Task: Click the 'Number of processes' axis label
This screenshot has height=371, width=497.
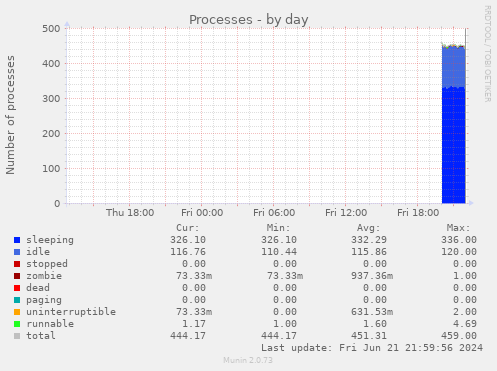Action: click(10, 115)
